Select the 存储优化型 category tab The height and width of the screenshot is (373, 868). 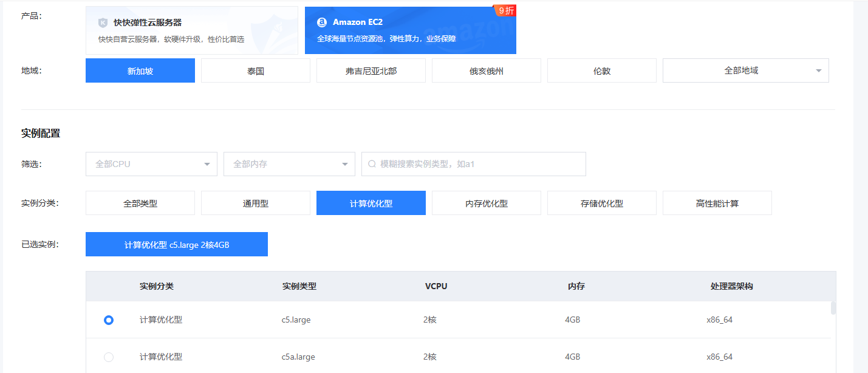point(602,204)
